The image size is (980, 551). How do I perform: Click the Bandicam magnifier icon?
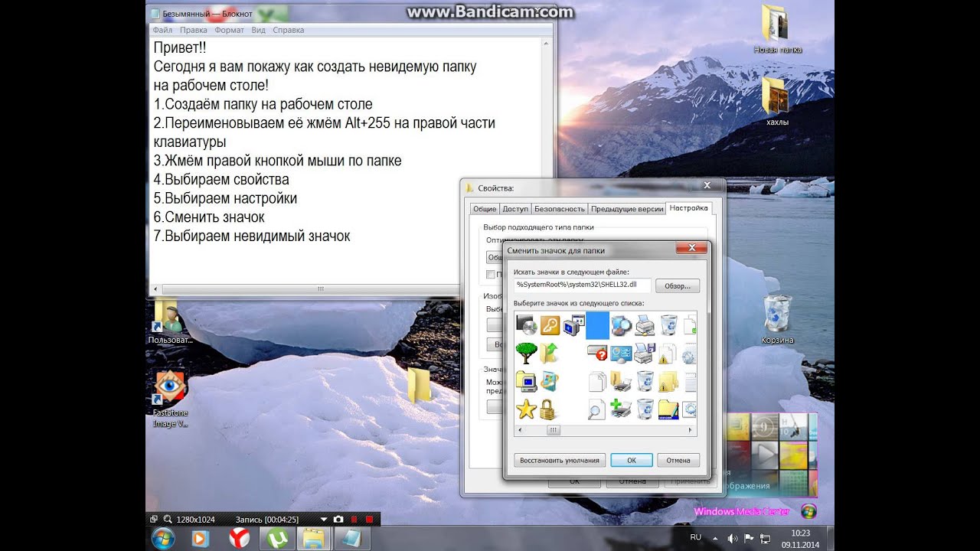click(x=168, y=519)
